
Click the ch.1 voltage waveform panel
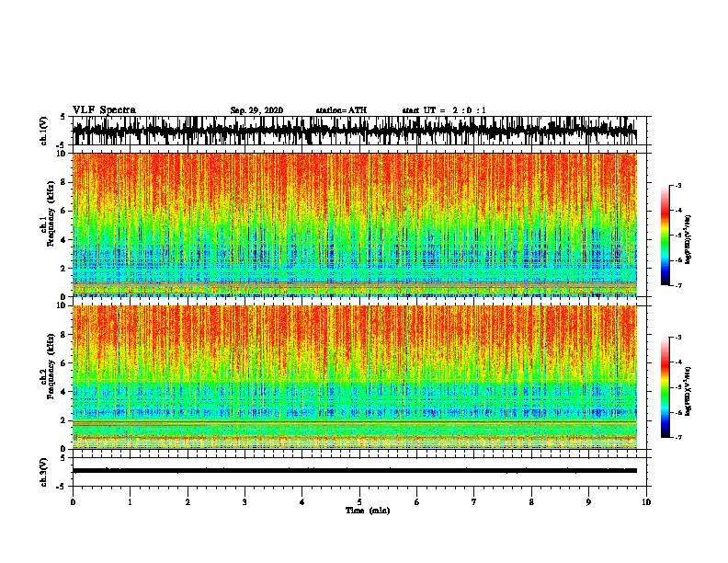(359, 131)
